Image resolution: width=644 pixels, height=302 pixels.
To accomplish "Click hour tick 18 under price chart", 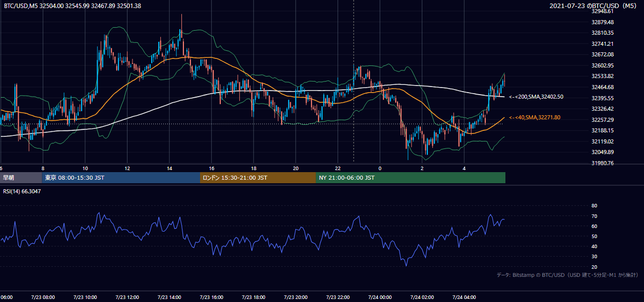I will [253, 168].
